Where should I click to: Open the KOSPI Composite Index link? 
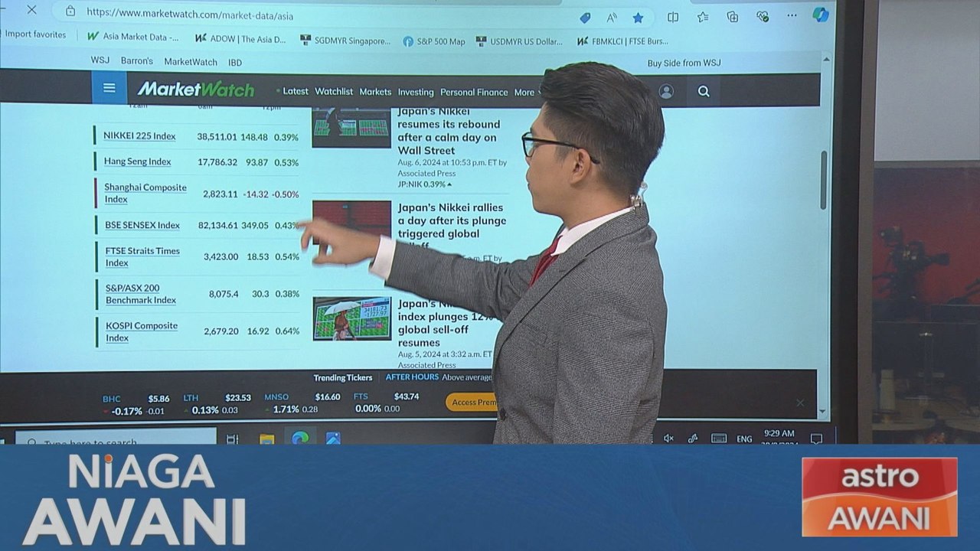click(x=142, y=331)
